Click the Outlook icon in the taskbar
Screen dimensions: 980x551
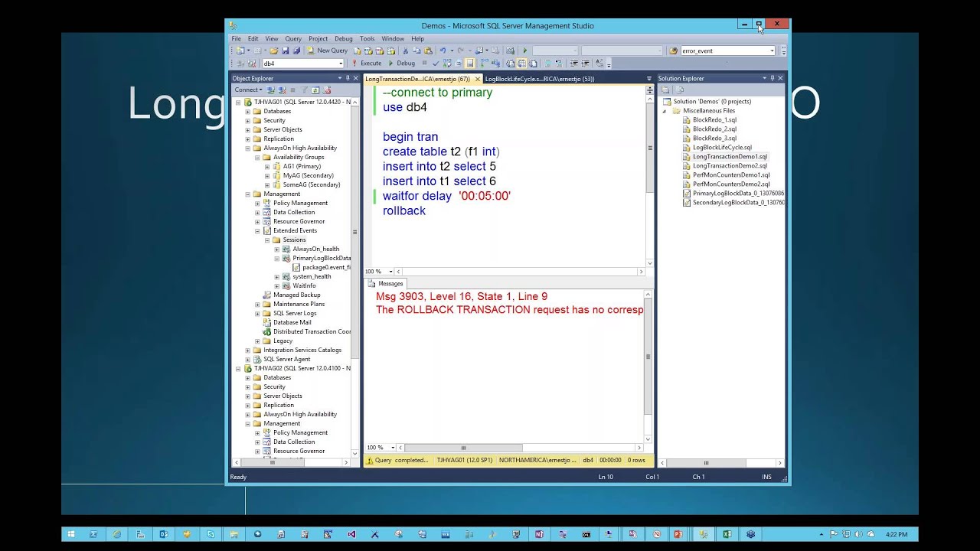[x=164, y=534]
